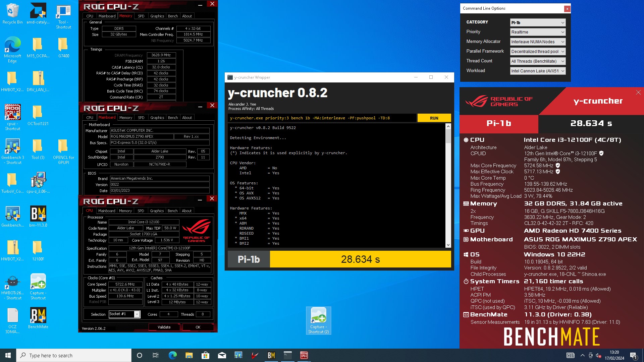Open the OCTool1221 folder

pos(38,115)
